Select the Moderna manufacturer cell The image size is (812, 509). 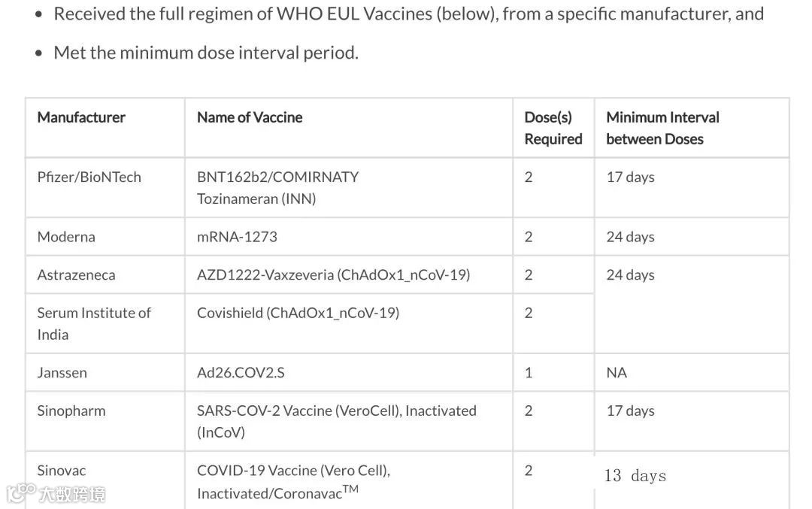click(66, 237)
